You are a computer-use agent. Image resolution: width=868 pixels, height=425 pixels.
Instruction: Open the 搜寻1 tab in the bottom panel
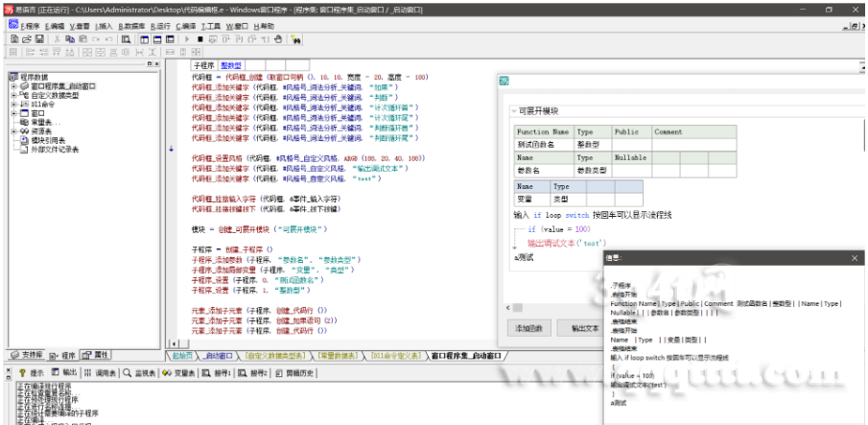click(x=217, y=373)
